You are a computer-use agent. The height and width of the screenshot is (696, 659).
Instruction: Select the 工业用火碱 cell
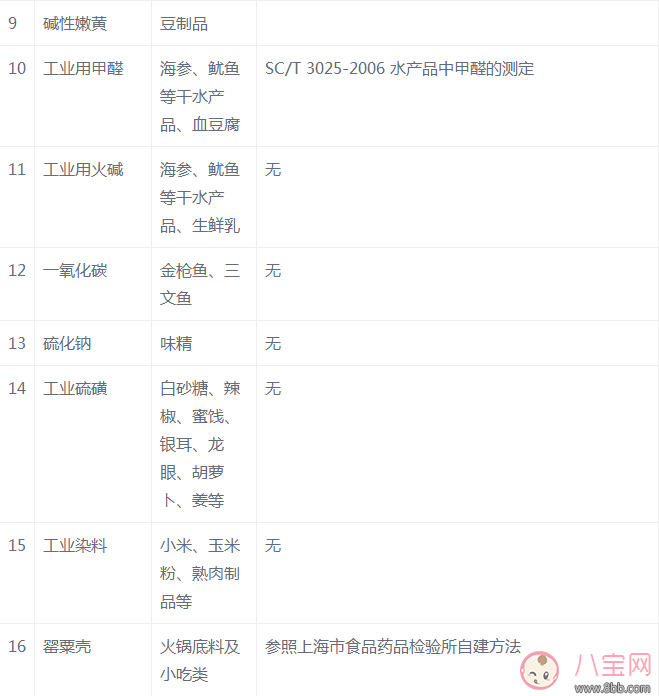click(x=83, y=170)
